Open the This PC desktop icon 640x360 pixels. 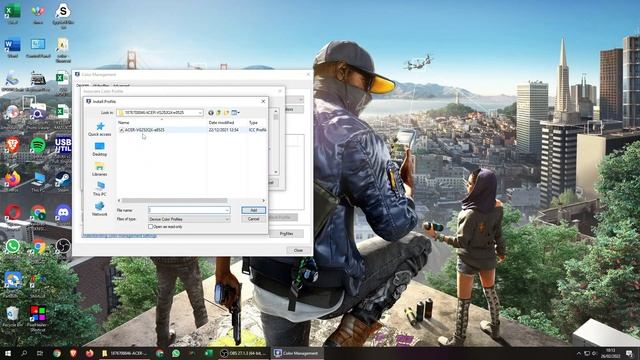38,181
